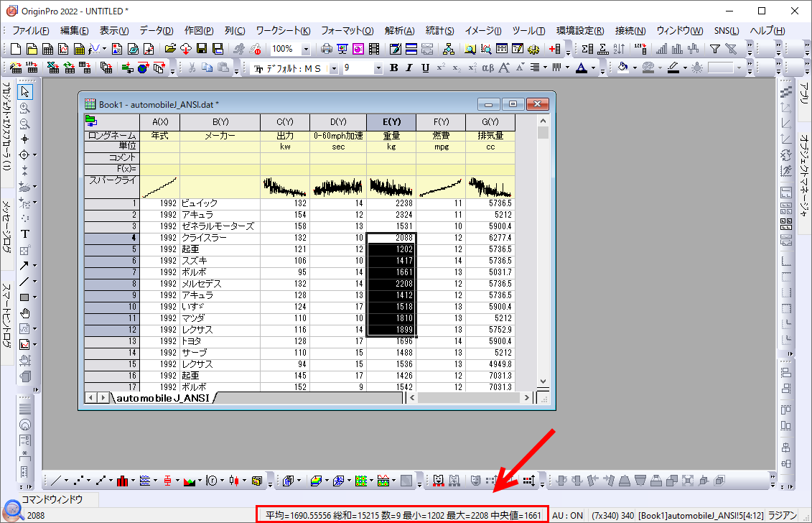Click the Italic formatting button

coord(409,68)
